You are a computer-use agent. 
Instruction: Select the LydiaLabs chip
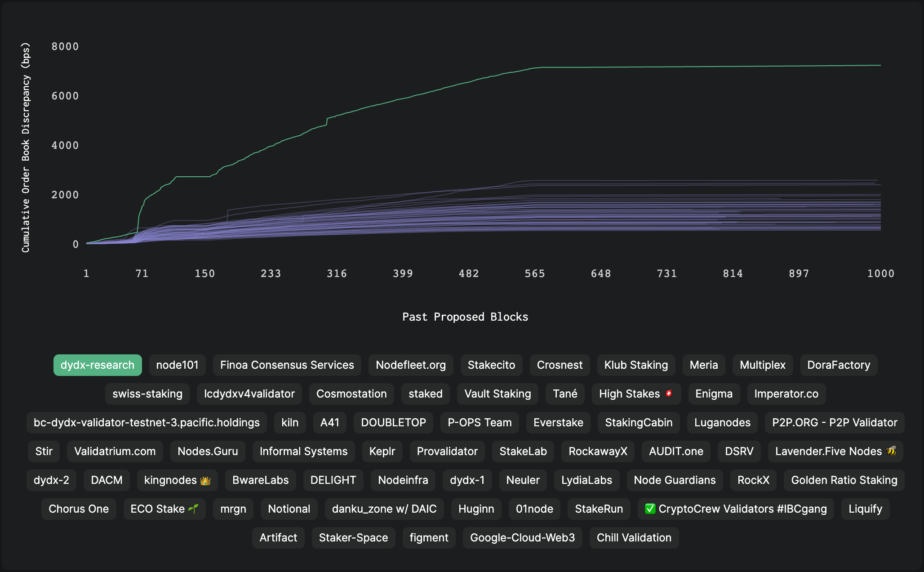tap(586, 480)
